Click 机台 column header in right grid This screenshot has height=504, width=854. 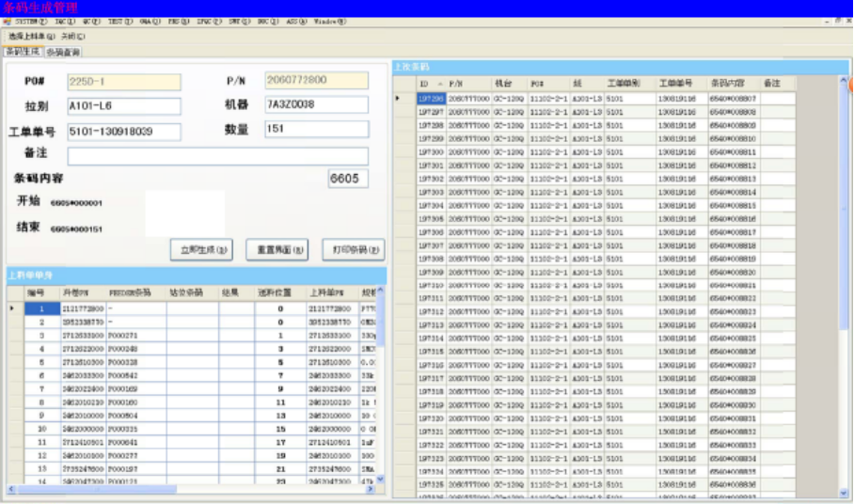509,84
